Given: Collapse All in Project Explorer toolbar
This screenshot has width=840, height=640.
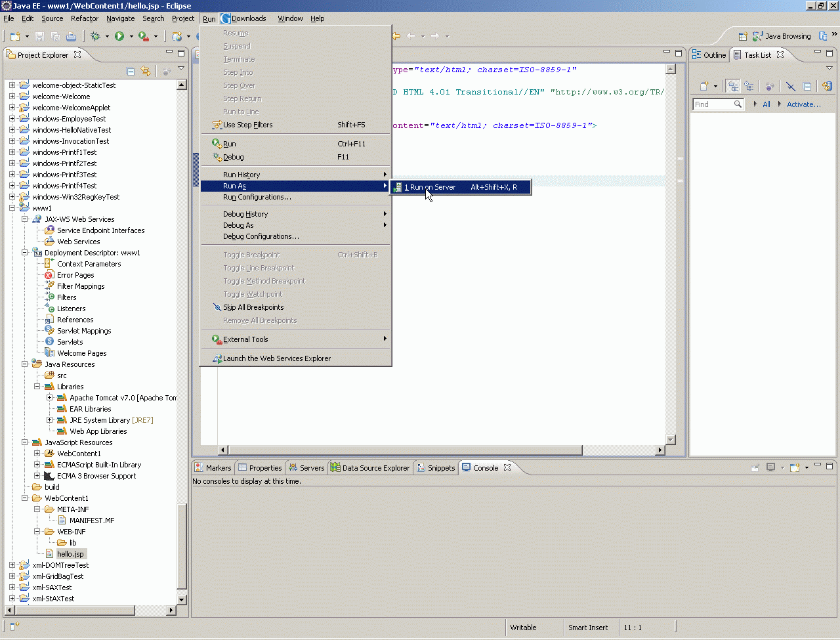Looking at the screenshot, I should tap(131, 71).
